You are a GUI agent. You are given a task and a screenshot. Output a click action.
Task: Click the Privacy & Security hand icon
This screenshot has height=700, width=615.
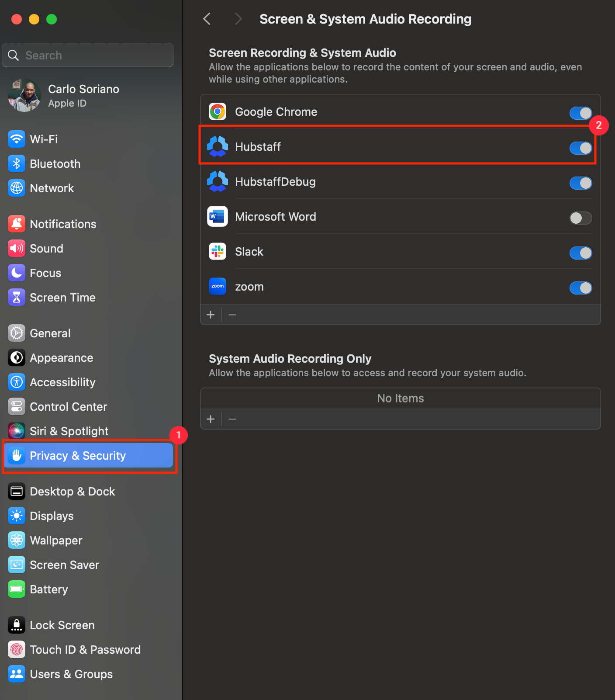tap(17, 456)
